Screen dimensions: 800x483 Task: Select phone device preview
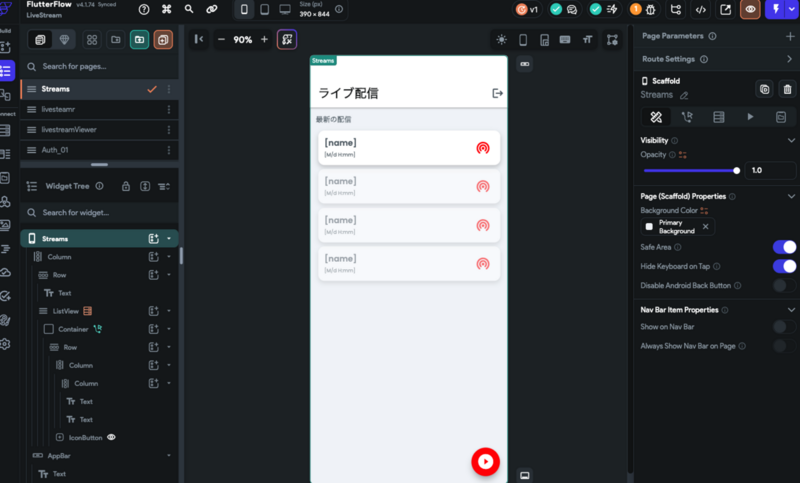(244, 10)
